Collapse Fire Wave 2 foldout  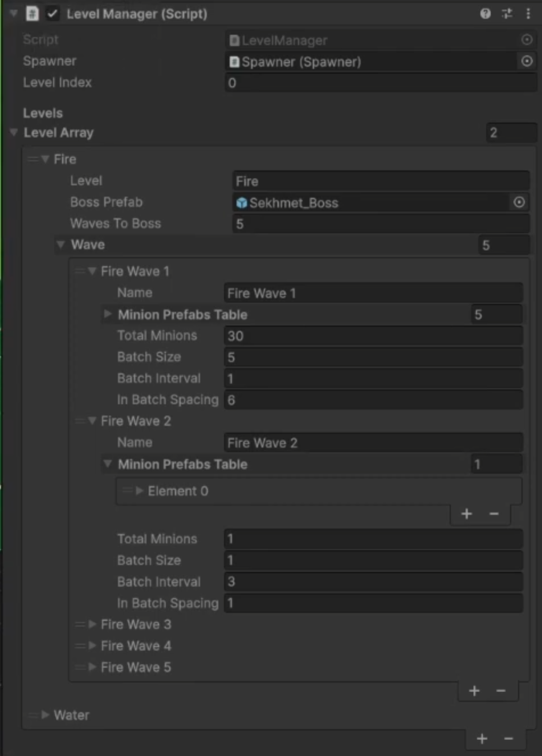point(92,421)
